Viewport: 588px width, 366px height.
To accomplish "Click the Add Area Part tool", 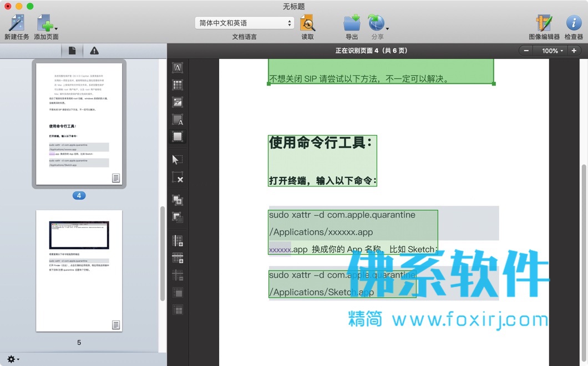I will pyautogui.click(x=178, y=200).
